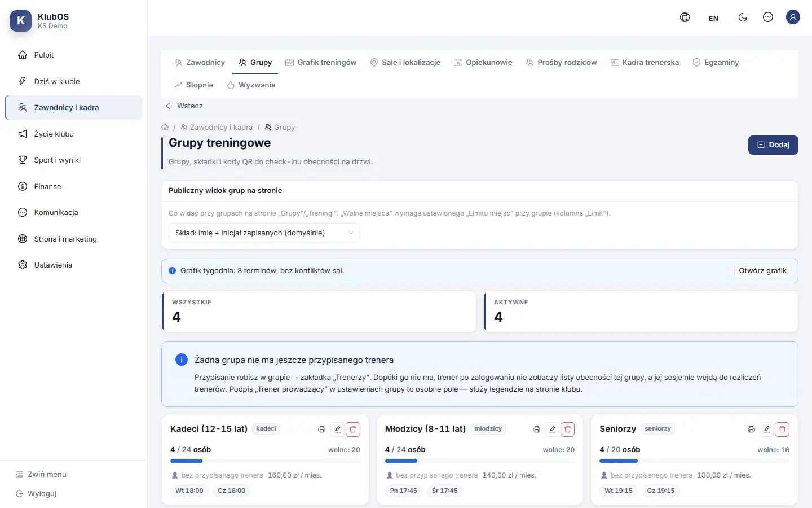The height and width of the screenshot is (508, 812).
Task: Open Dziś w klubie in sidebar
Action: coord(73,81)
